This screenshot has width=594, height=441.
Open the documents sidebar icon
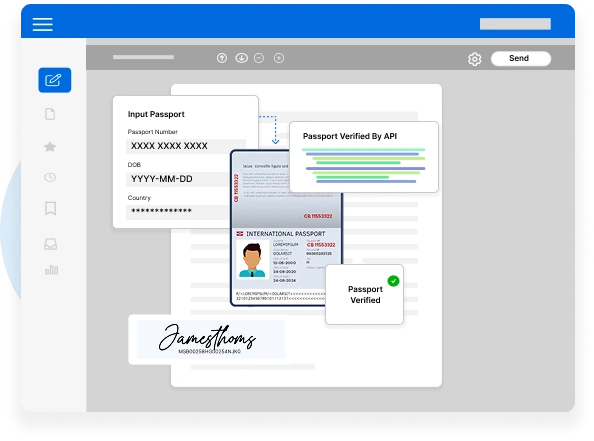(50, 114)
